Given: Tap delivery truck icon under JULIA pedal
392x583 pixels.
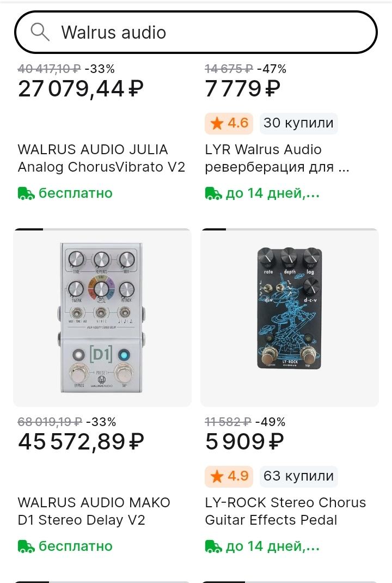Looking at the screenshot, I should 26,193.
